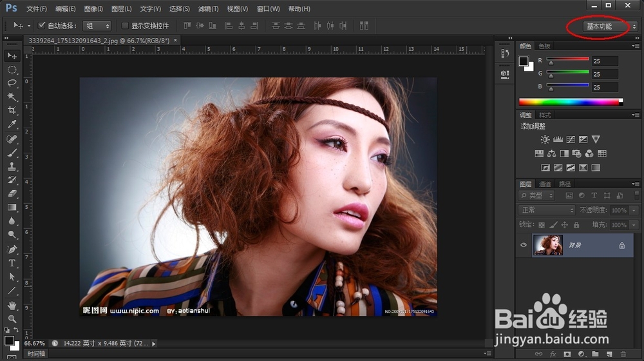
Task: Select the 背景 layer thumbnail
Action: point(547,245)
